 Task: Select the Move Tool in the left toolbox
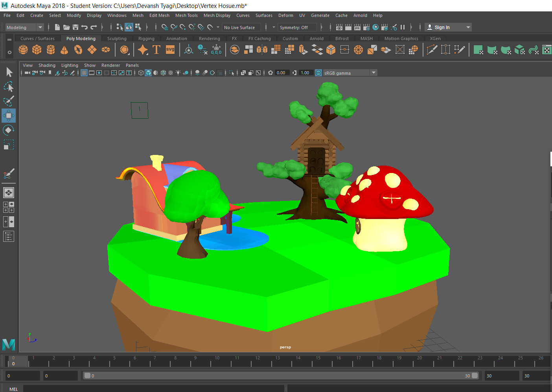pos(8,116)
